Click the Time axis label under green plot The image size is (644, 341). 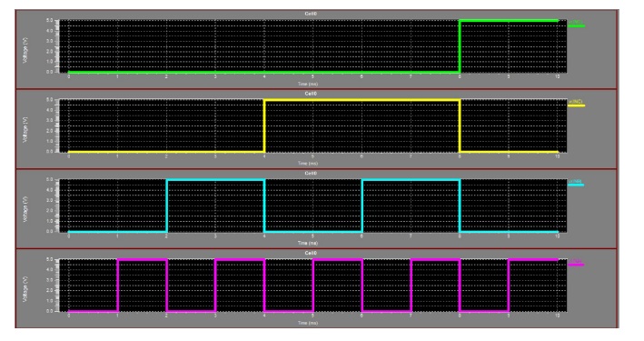308,84
